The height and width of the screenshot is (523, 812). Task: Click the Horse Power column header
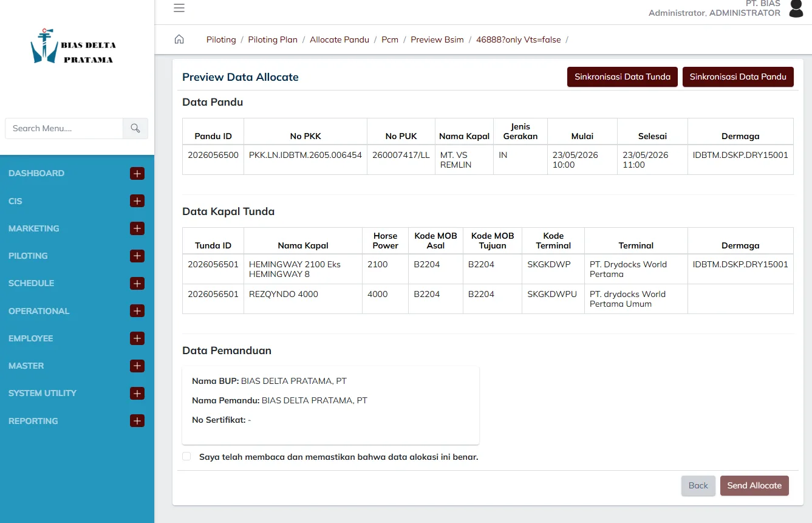coord(386,241)
